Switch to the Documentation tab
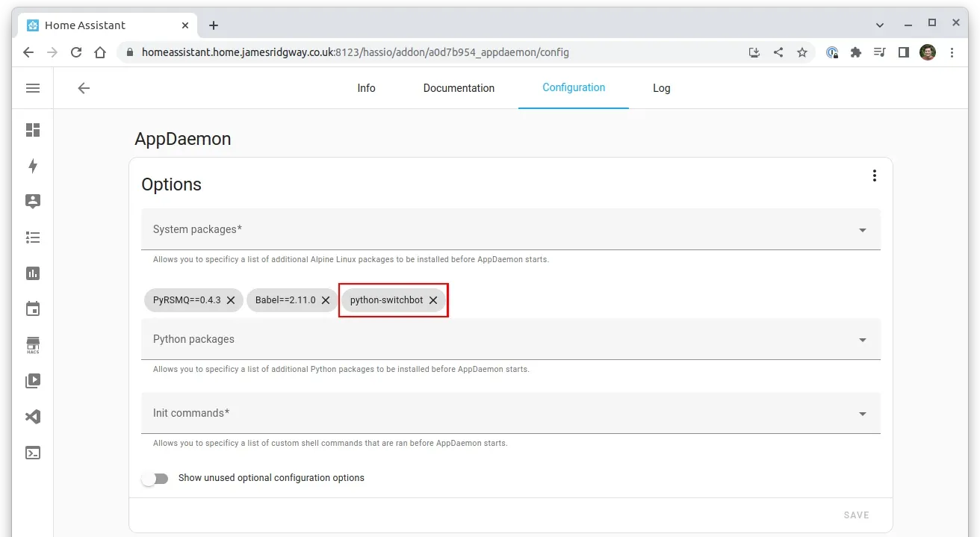 tap(459, 88)
